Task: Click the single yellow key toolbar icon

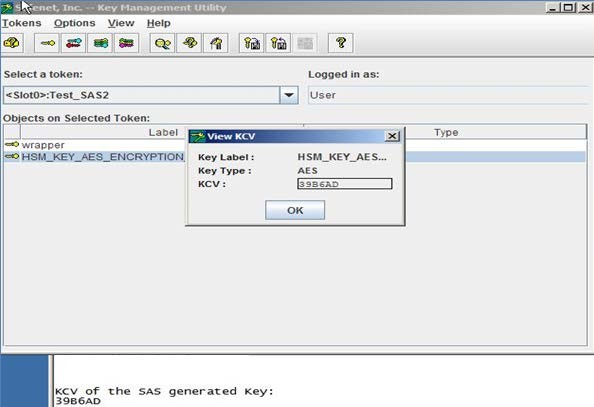Action: click(x=47, y=43)
